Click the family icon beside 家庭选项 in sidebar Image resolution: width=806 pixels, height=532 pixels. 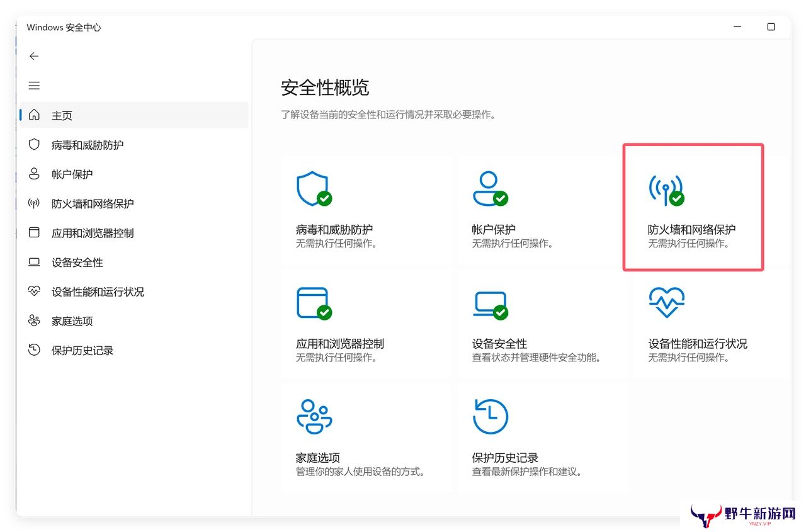tap(34, 320)
